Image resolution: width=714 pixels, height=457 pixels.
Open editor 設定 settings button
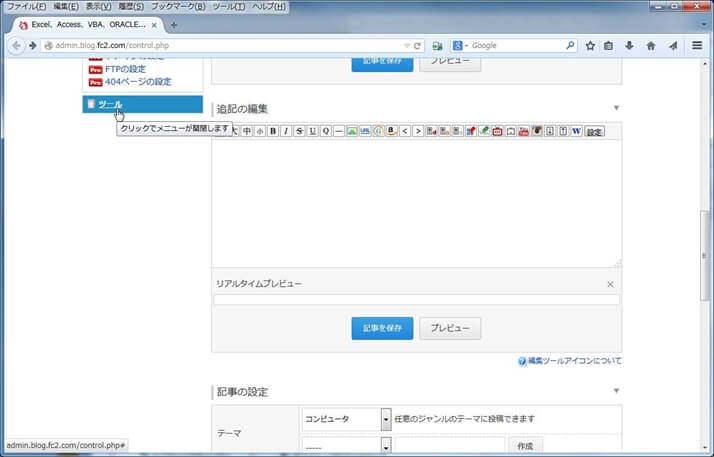click(x=594, y=132)
